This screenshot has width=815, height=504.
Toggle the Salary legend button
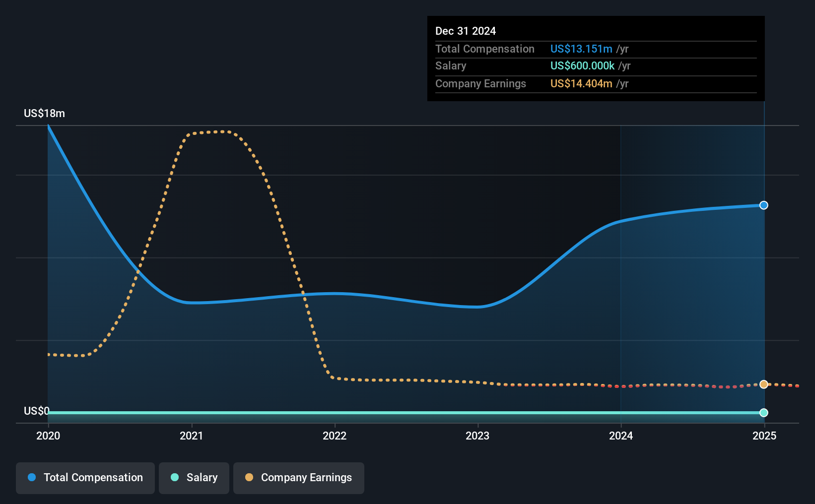(x=194, y=478)
